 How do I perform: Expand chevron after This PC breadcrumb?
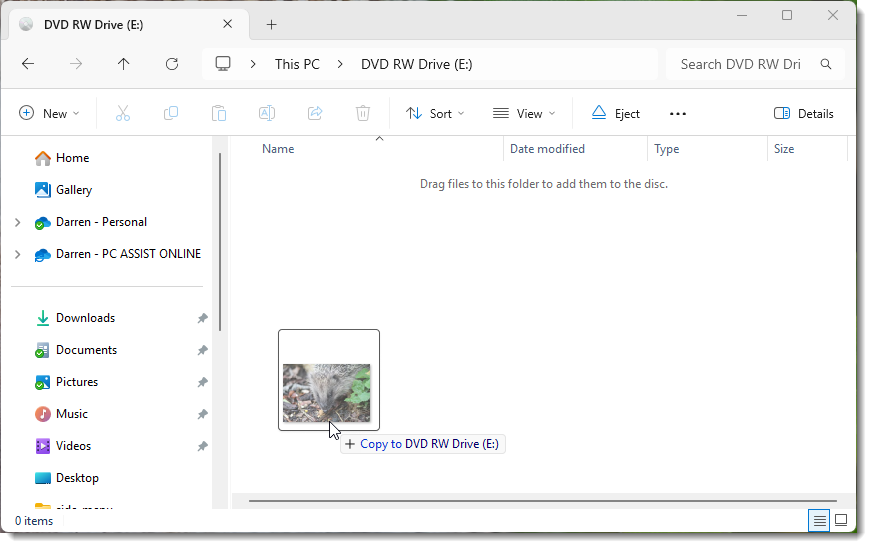coord(340,65)
